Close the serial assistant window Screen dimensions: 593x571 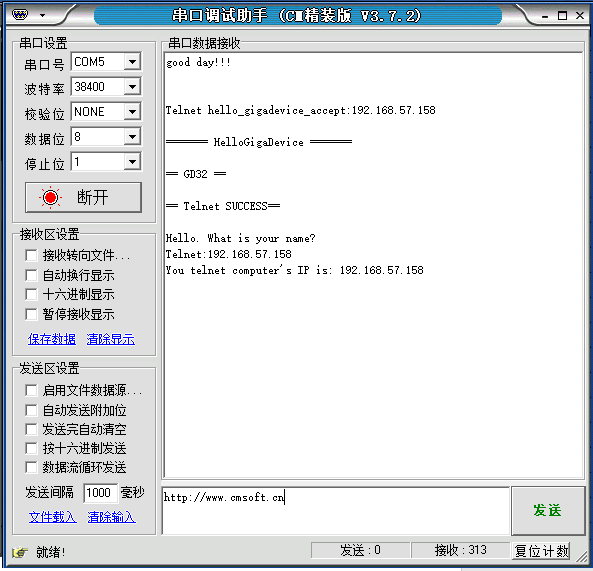coord(580,15)
